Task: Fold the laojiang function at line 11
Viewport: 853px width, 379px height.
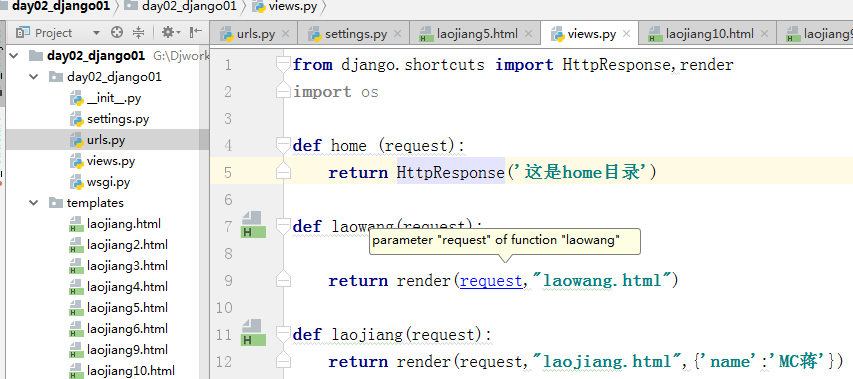Action: 283,334
